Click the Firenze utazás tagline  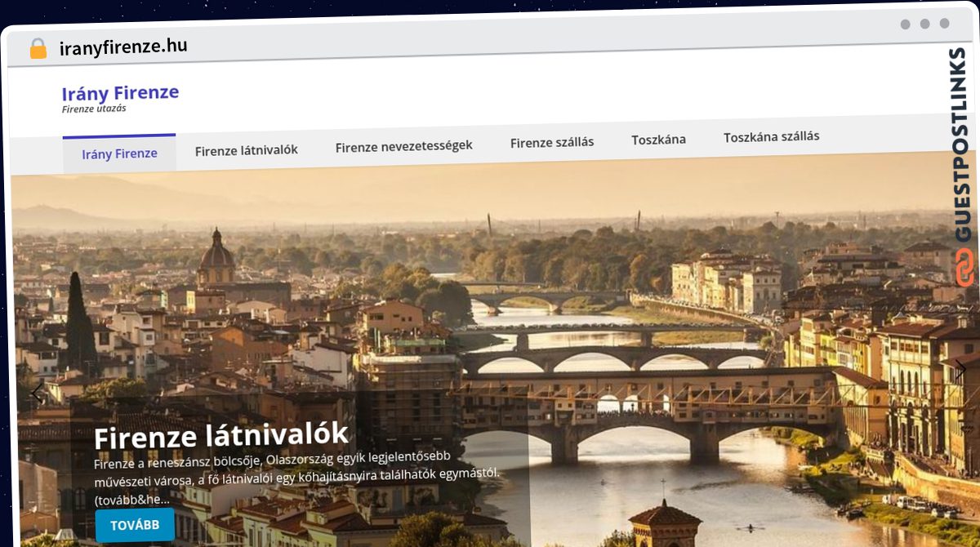coord(94,109)
